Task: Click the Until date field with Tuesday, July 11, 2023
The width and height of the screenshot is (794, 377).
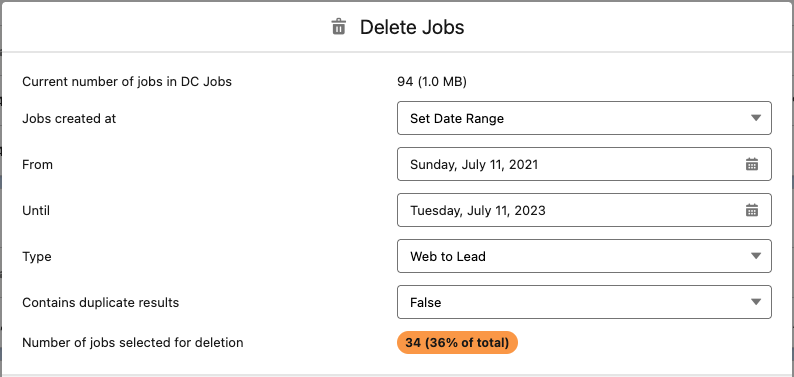Action: pyautogui.click(x=584, y=210)
